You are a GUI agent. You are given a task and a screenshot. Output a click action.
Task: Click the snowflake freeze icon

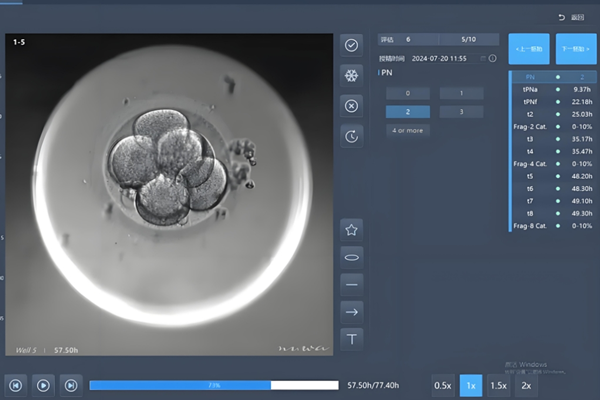point(351,75)
